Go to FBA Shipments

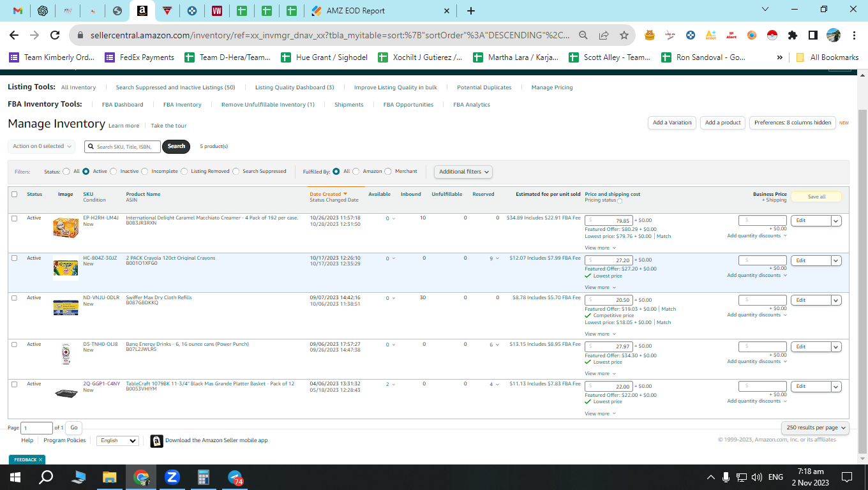pyautogui.click(x=349, y=105)
